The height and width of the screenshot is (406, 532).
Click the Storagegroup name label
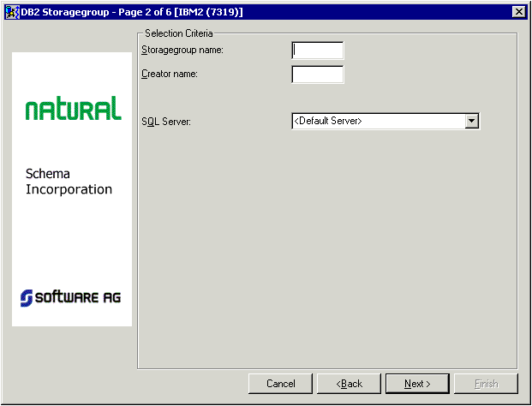[x=182, y=51]
